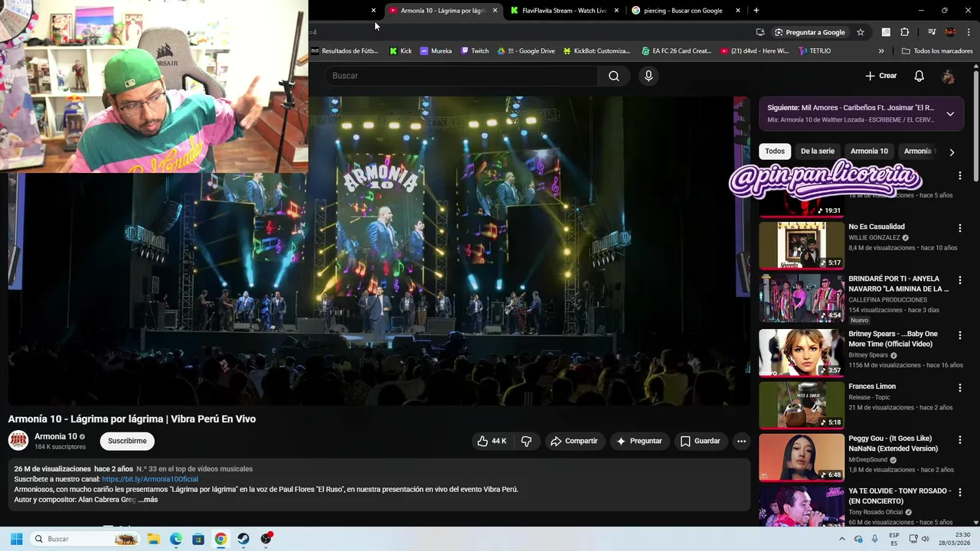
Task: Open Britney Spears Baby One More Time thumbnail
Action: pos(802,353)
